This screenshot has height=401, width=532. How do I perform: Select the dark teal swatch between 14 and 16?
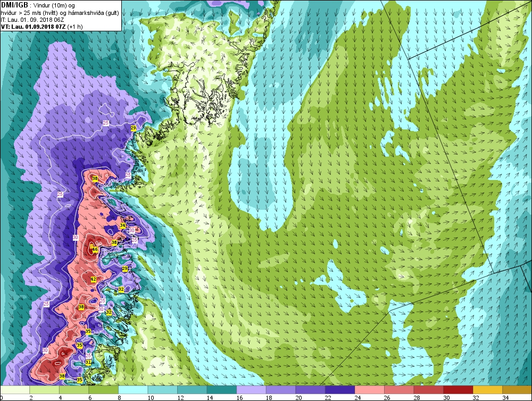tap(221, 390)
